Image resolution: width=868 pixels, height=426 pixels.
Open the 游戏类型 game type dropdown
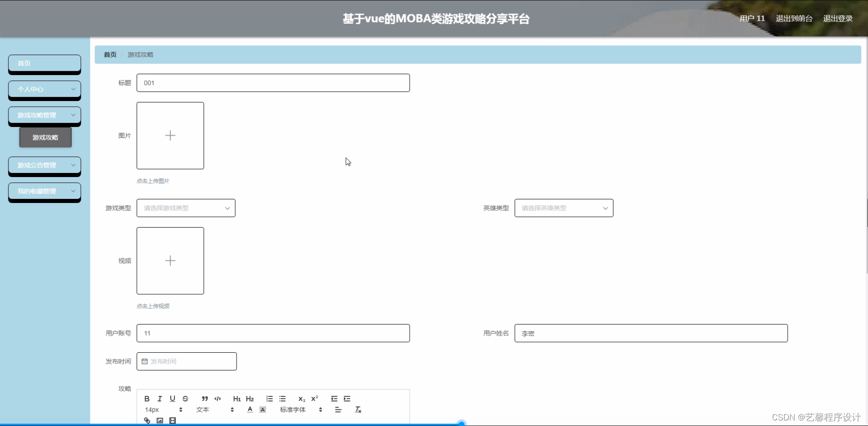click(x=186, y=208)
